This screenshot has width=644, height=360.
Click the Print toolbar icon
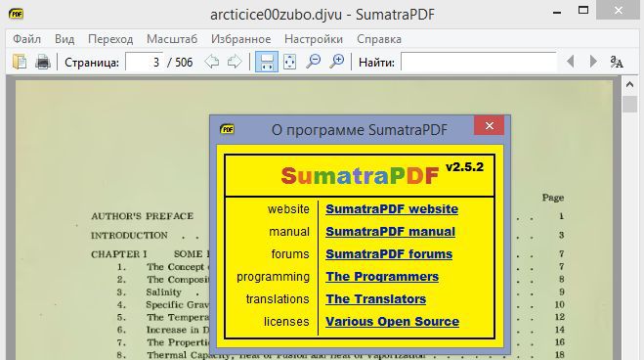[43, 62]
